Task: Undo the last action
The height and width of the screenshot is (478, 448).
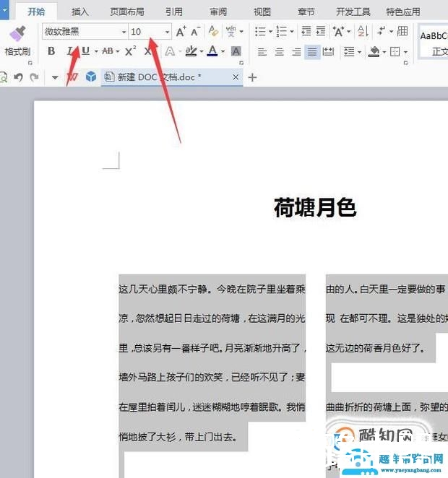Action: pos(19,77)
